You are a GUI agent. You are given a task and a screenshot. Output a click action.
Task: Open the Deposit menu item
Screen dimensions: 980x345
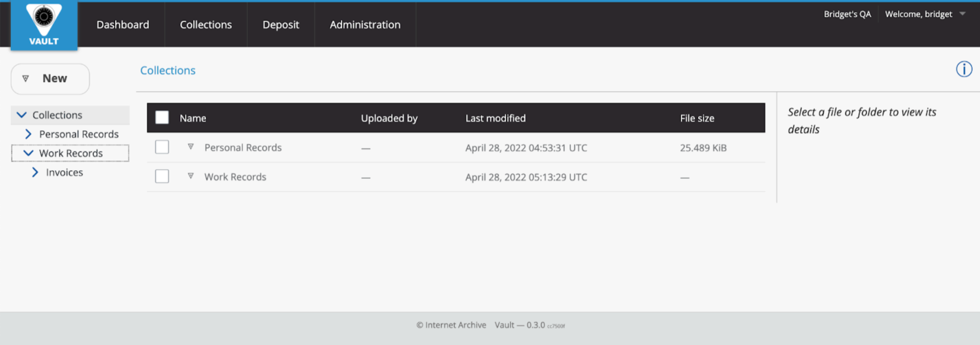(281, 25)
